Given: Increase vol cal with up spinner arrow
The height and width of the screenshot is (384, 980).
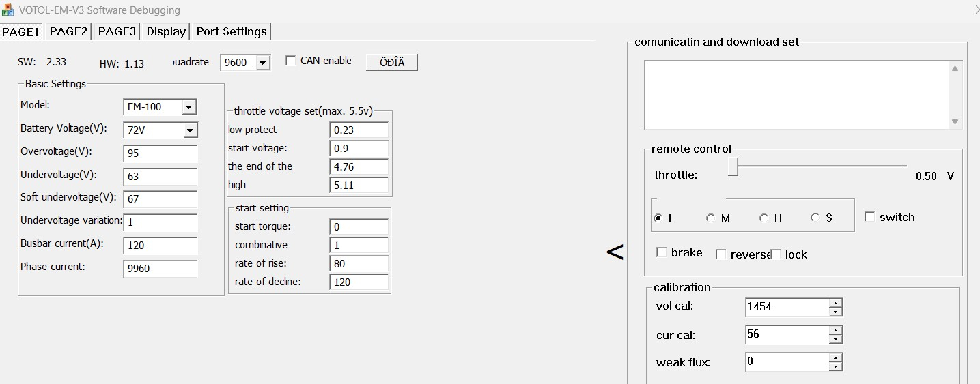Looking at the screenshot, I should coord(835,303).
